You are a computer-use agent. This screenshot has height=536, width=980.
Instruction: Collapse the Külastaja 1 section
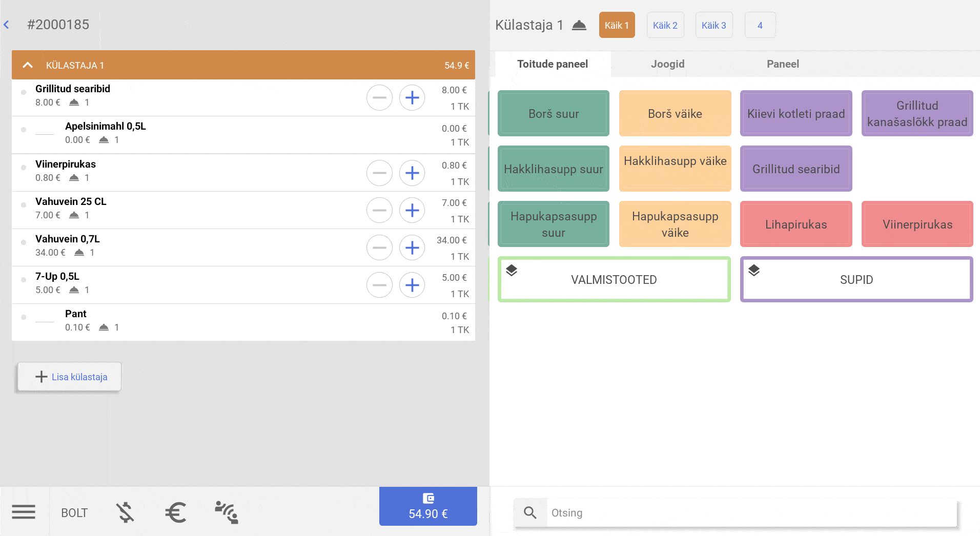(28, 65)
